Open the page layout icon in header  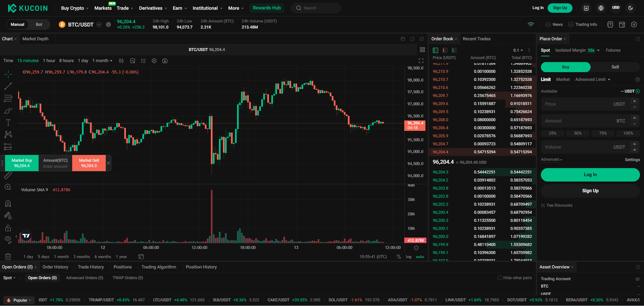(x=622, y=24)
